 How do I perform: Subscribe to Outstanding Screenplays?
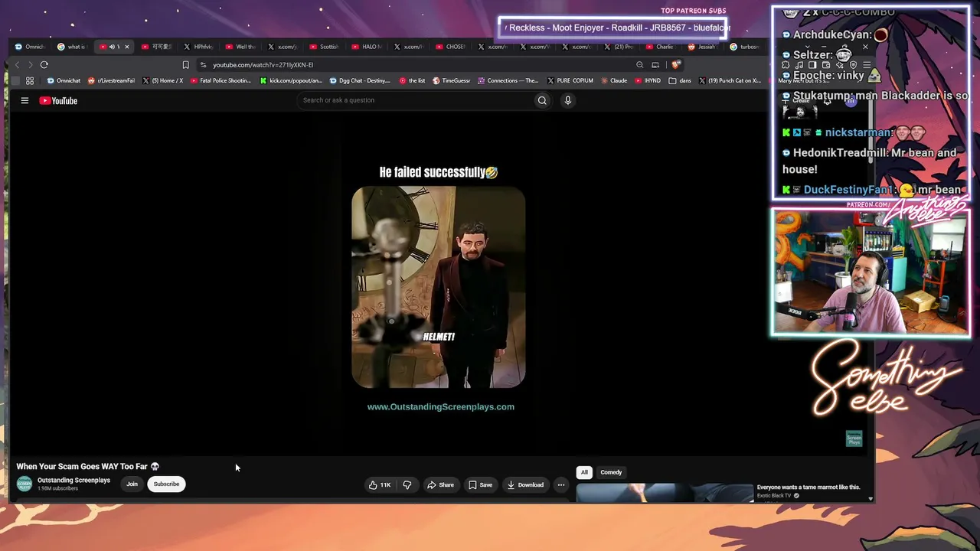pyautogui.click(x=166, y=484)
